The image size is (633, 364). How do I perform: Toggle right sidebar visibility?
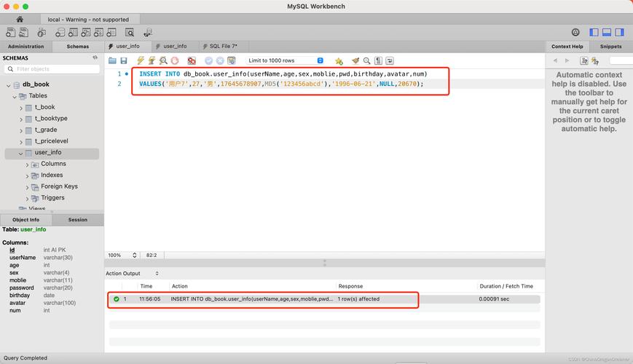point(620,32)
